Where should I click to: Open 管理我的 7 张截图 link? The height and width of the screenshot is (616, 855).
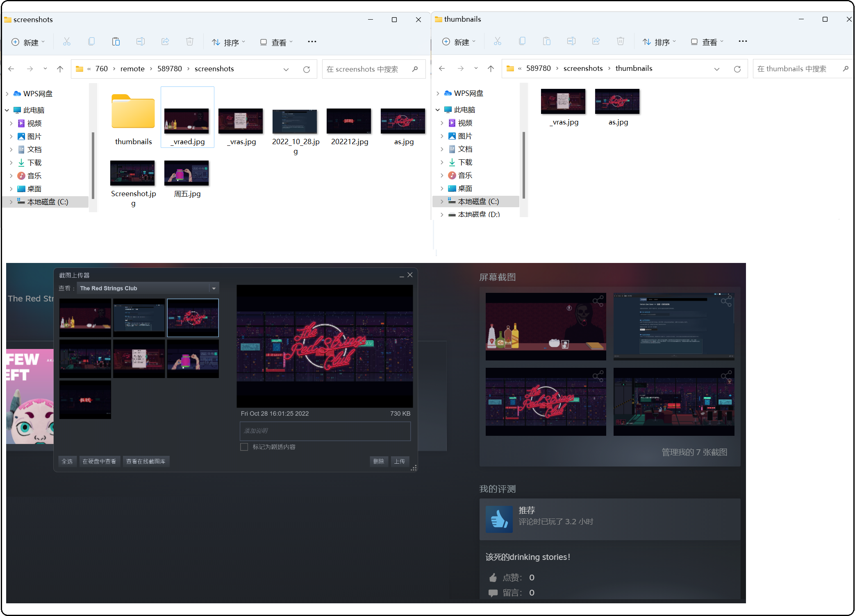click(694, 452)
